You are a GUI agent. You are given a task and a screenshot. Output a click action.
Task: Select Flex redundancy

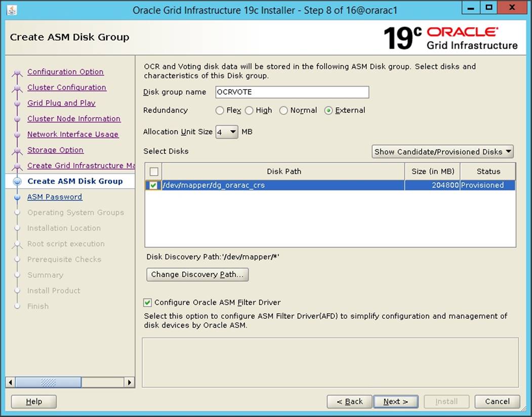(x=220, y=110)
